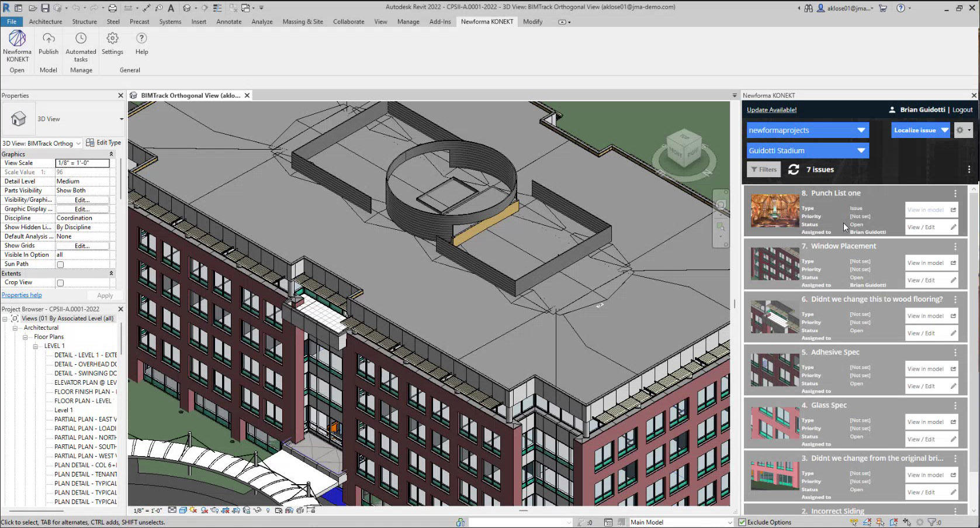Open the Autodesk App Store cart icon
The image size is (980, 528).
click(883, 8)
